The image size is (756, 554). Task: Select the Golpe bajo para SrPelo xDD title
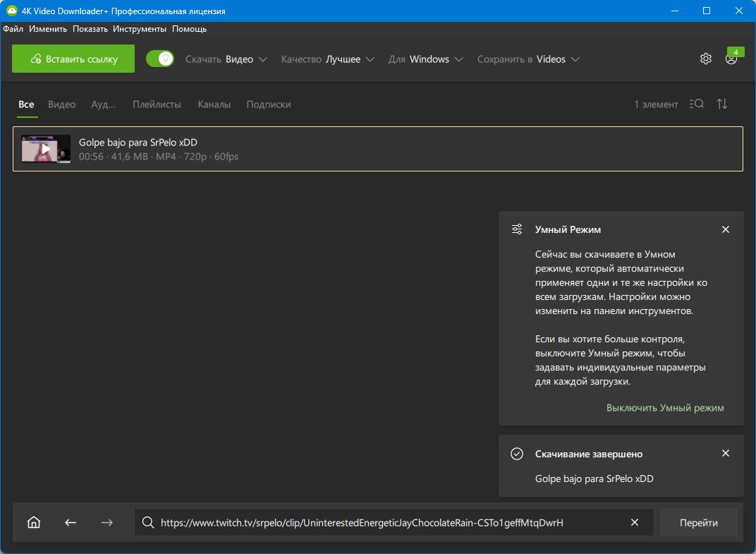pos(138,143)
